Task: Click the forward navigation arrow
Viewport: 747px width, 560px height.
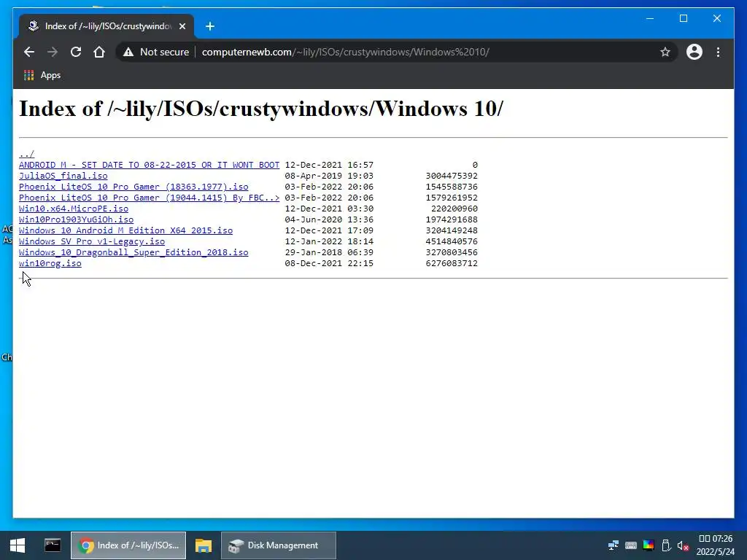Action: pyautogui.click(x=53, y=52)
